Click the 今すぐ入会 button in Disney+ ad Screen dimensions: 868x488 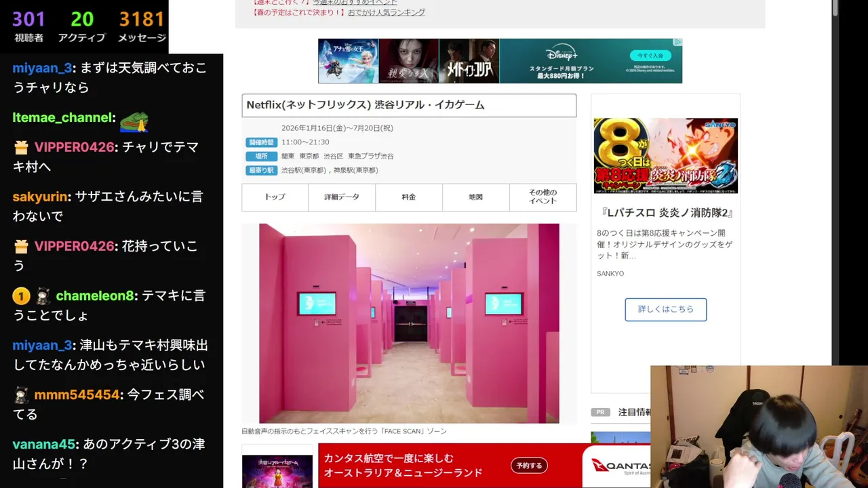point(650,56)
